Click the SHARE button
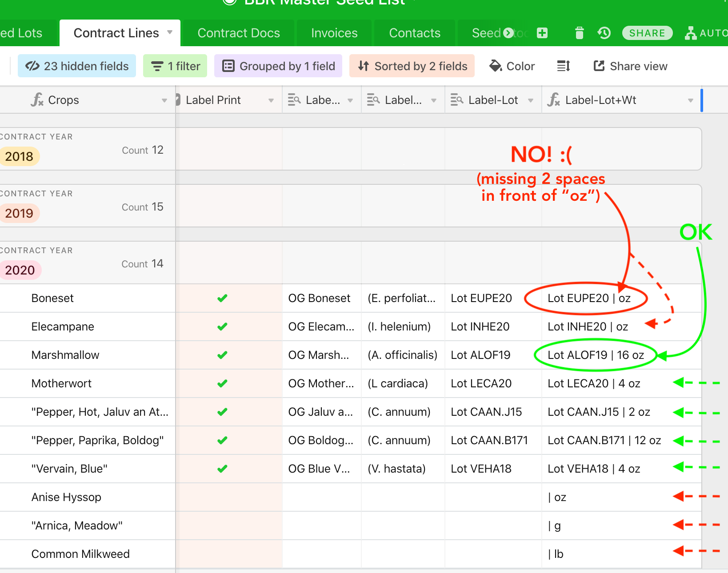Viewport: 728px width, 573px height. click(647, 33)
